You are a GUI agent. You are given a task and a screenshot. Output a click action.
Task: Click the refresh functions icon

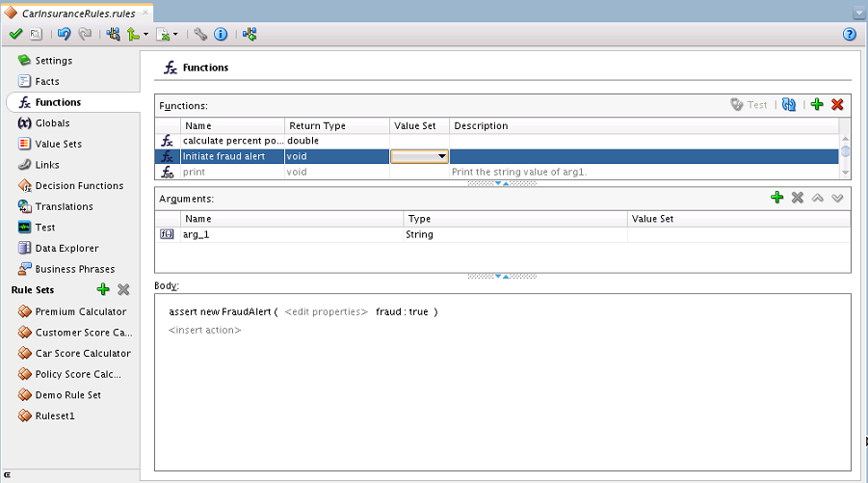[789, 105]
